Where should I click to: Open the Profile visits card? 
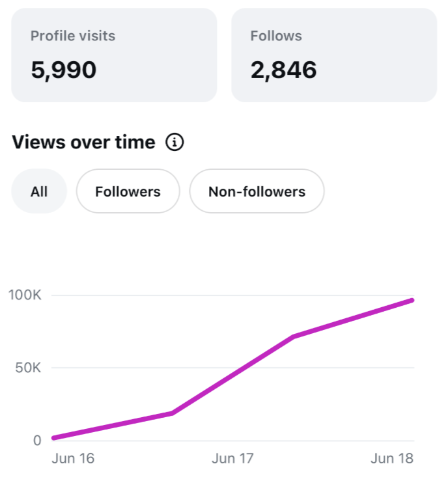pos(114,55)
